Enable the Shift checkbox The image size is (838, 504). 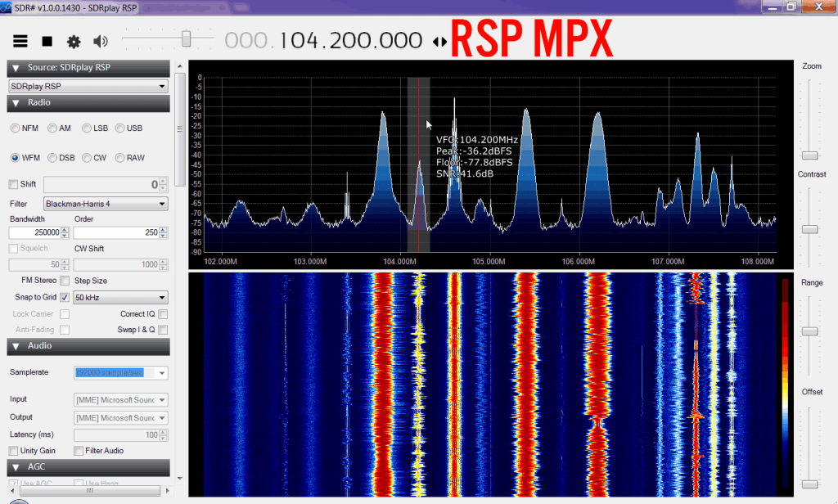(x=13, y=185)
